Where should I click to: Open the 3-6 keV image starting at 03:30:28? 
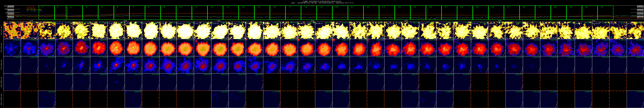[x=12, y=31]
